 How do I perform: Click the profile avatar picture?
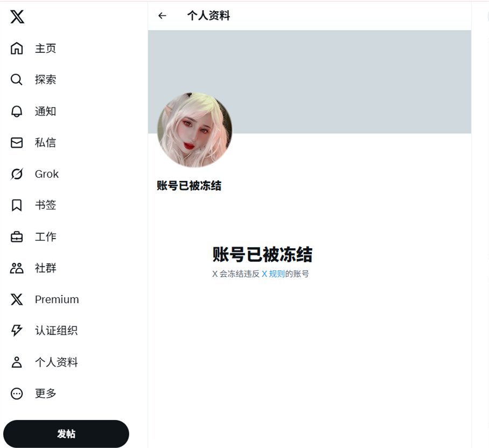(x=194, y=130)
